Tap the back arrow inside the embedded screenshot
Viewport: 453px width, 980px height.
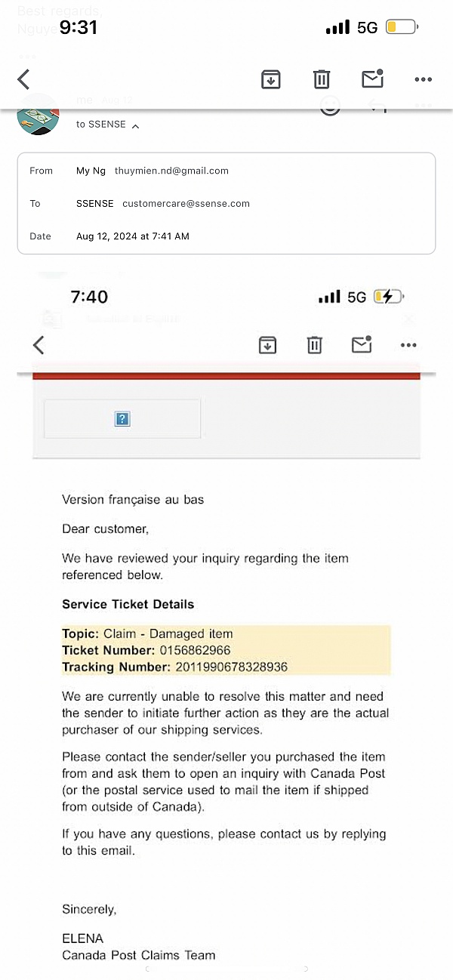pyautogui.click(x=39, y=345)
